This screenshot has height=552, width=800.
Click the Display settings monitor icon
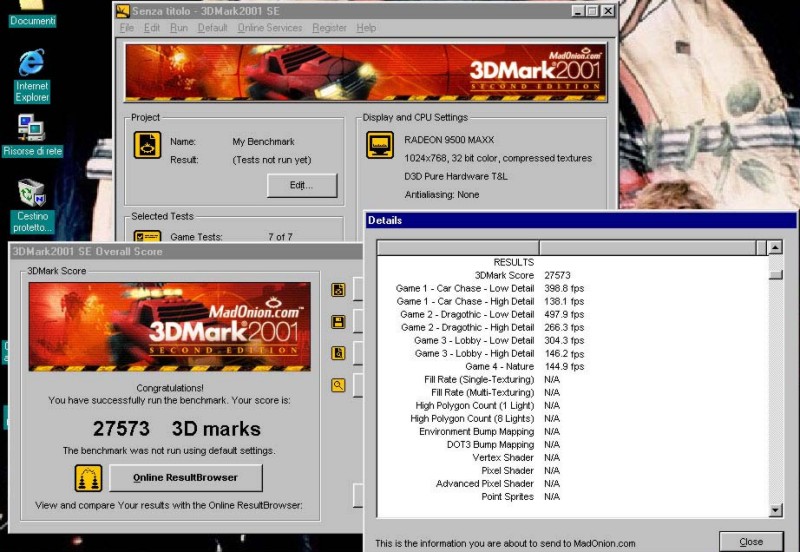point(380,145)
